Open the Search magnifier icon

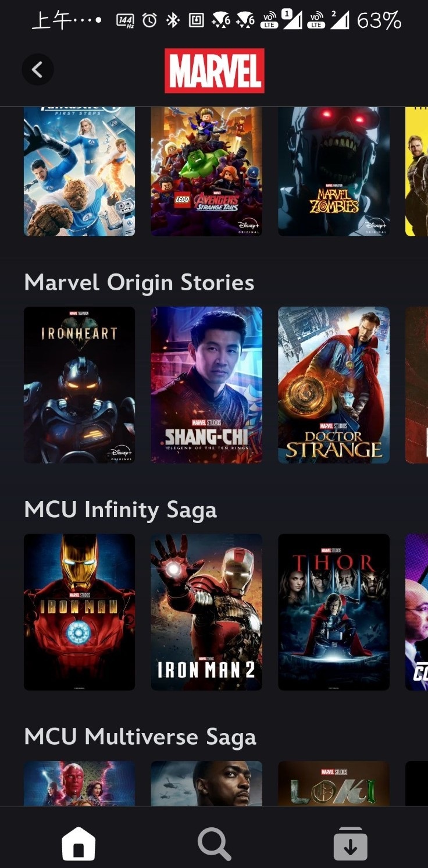click(x=214, y=844)
